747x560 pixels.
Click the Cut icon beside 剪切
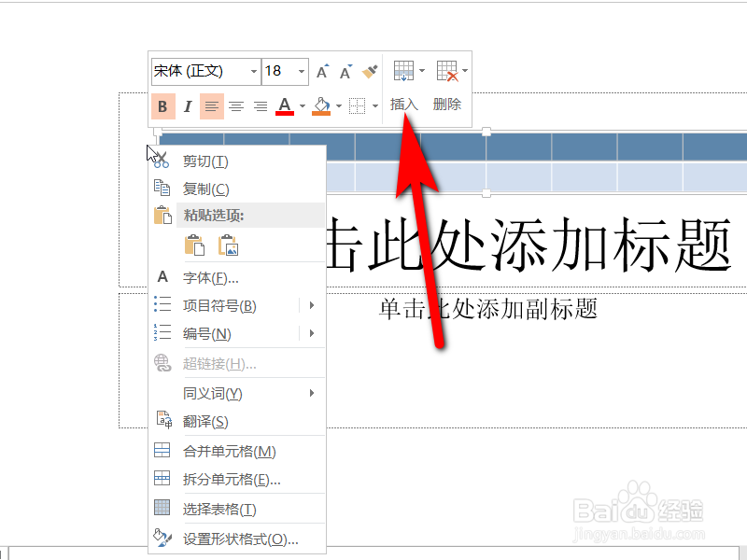tap(162, 161)
